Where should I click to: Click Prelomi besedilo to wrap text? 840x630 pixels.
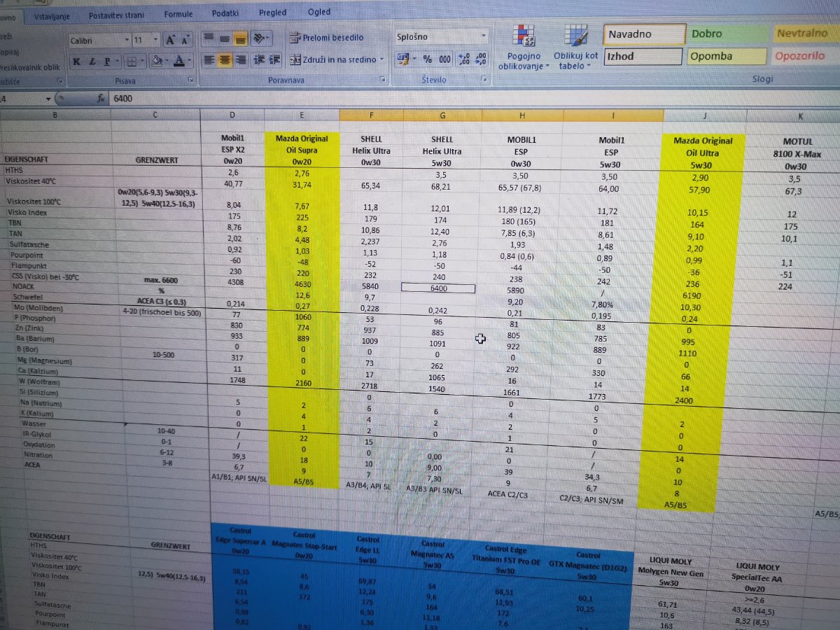[x=327, y=37]
